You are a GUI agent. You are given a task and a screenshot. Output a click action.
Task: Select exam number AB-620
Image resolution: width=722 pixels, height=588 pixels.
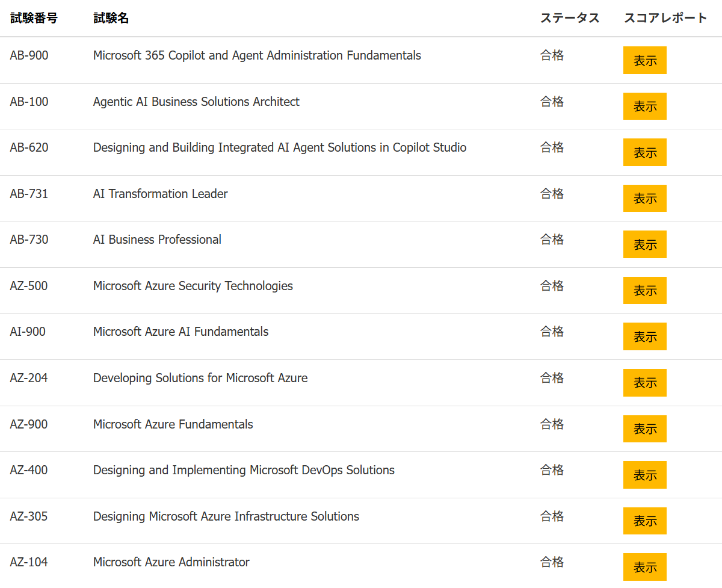click(x=29, y=147)
